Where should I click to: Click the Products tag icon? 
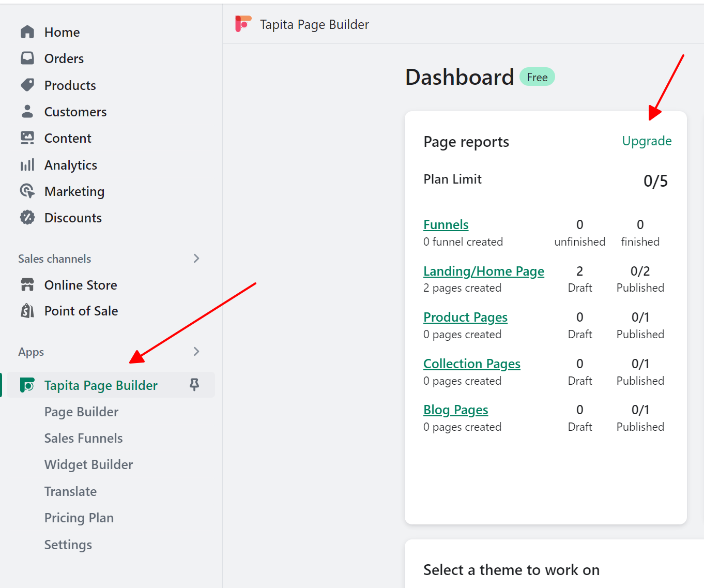pos(27,85)
